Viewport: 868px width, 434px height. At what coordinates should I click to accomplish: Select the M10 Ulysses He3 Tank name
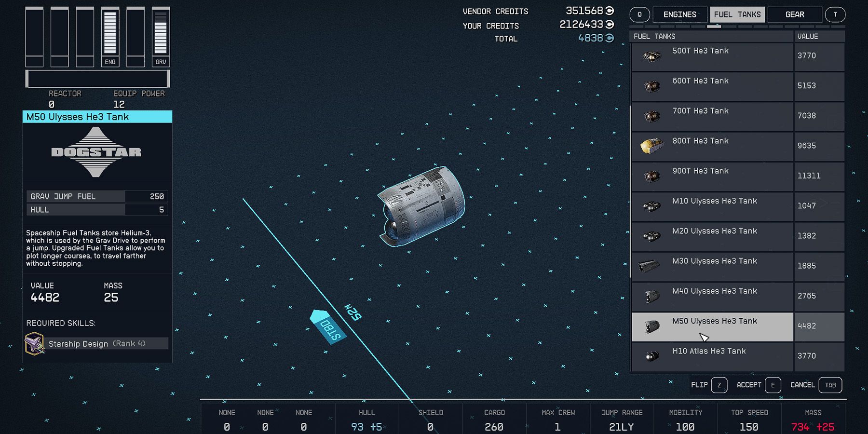pos(715,201)
